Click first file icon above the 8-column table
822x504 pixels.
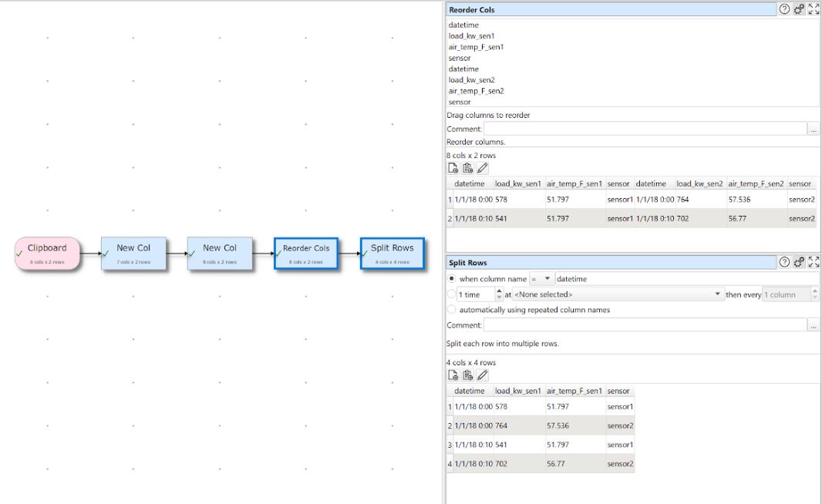pyautogui.click(x=453, y=168)
